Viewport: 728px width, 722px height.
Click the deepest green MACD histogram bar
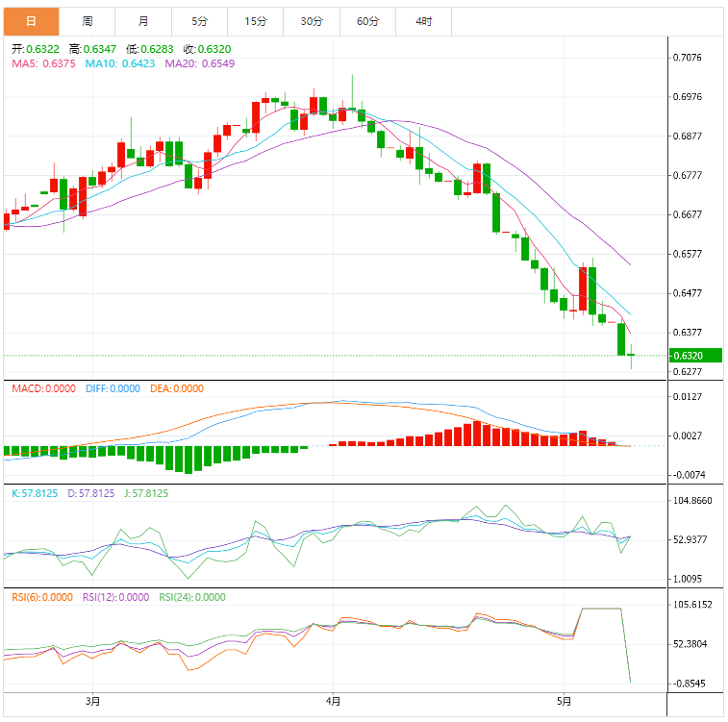point(188,460)
